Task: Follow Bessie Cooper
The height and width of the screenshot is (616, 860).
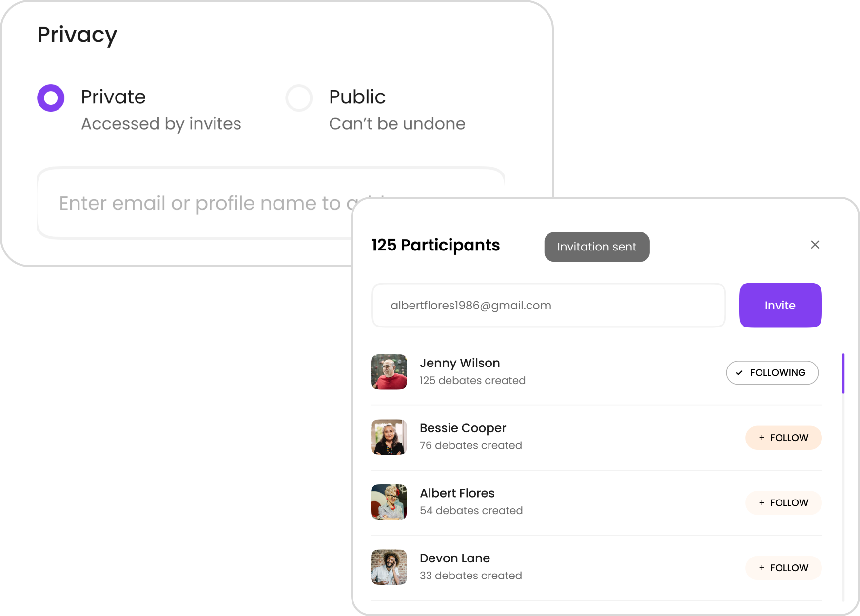Action: tap(783, 438)
